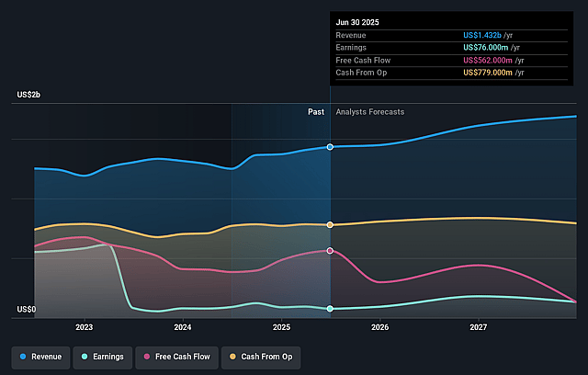
Task: Click the Revenue row label in tooltip
Action: coord(351,35)
